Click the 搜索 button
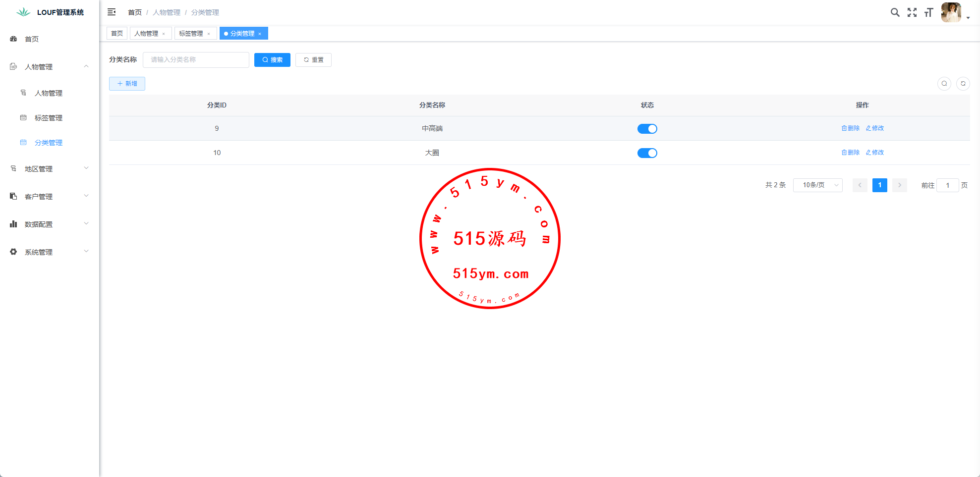The height and width of the screenshot is (477, 980). point(272,60)
